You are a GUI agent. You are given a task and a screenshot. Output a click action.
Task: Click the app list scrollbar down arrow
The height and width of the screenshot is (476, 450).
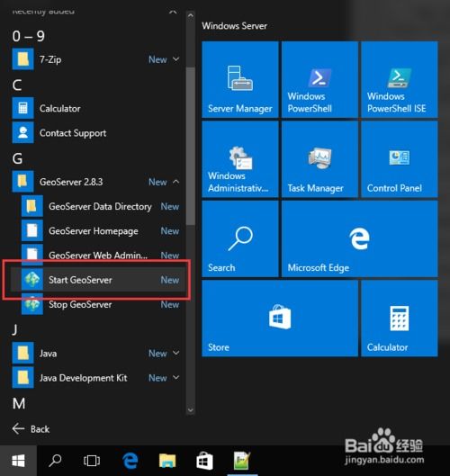point(191,409)
